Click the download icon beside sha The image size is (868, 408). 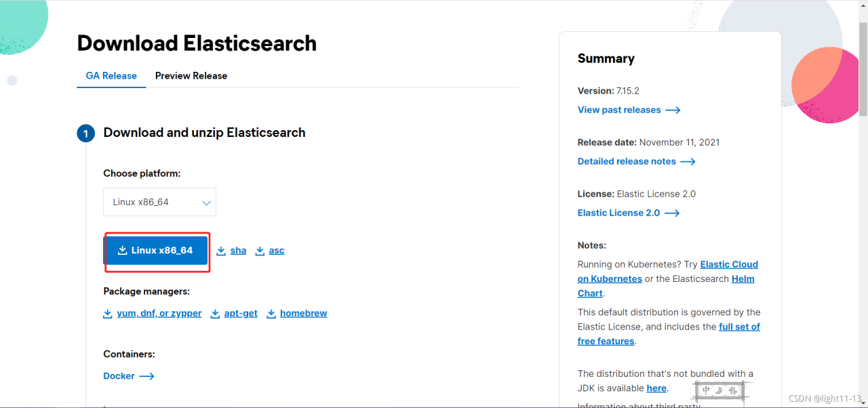[x=221, y=251]
